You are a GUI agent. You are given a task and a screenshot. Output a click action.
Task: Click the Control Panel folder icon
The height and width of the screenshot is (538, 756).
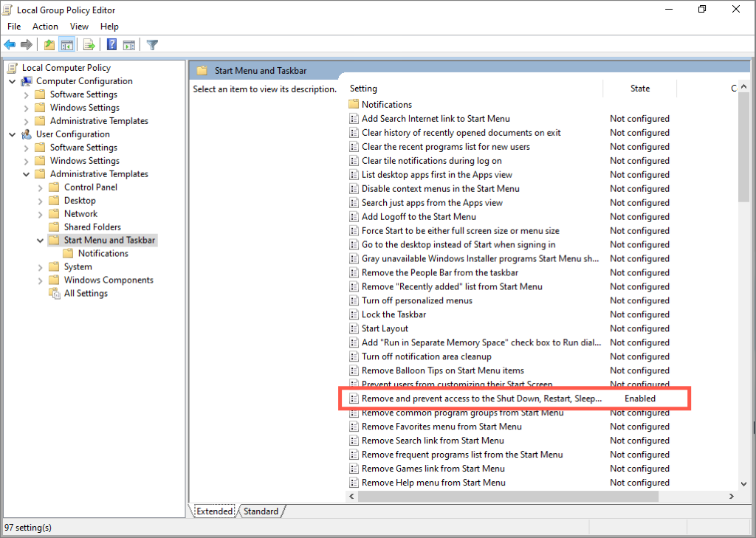(55, 187)
